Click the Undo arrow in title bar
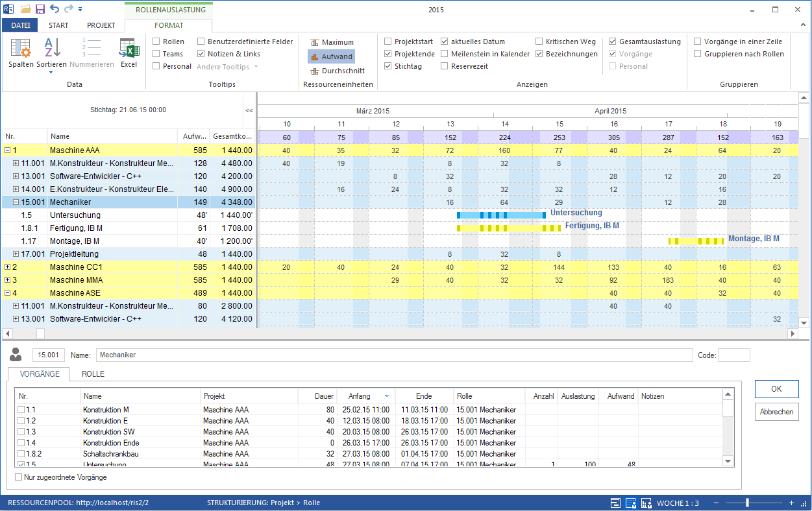 click(54, 9)
